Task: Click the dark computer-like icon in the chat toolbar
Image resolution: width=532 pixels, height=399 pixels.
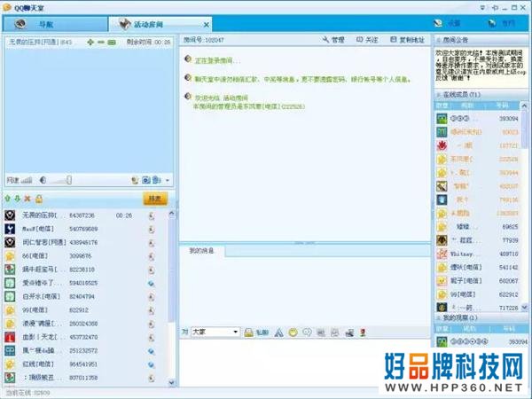Action: click(x=349, y=332)
